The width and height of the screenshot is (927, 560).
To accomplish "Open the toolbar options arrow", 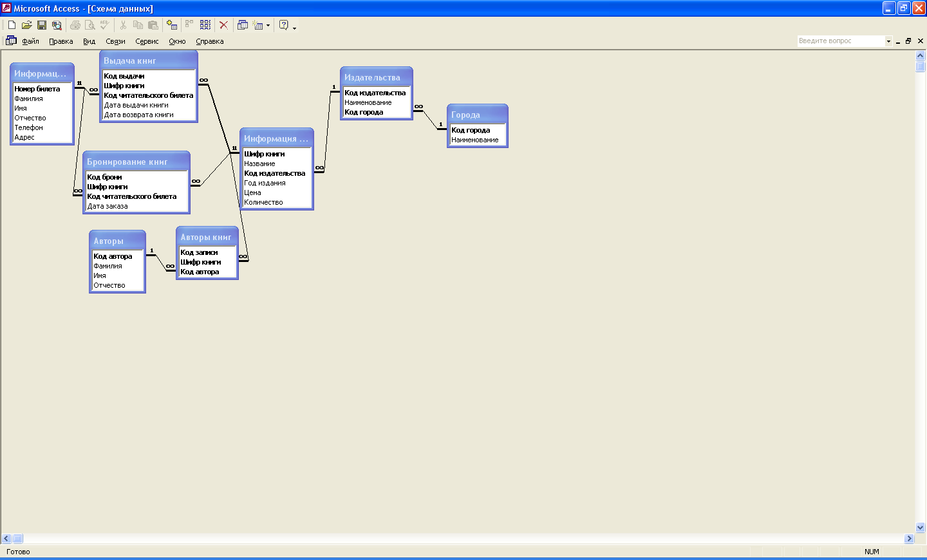I will click(295, 28).
